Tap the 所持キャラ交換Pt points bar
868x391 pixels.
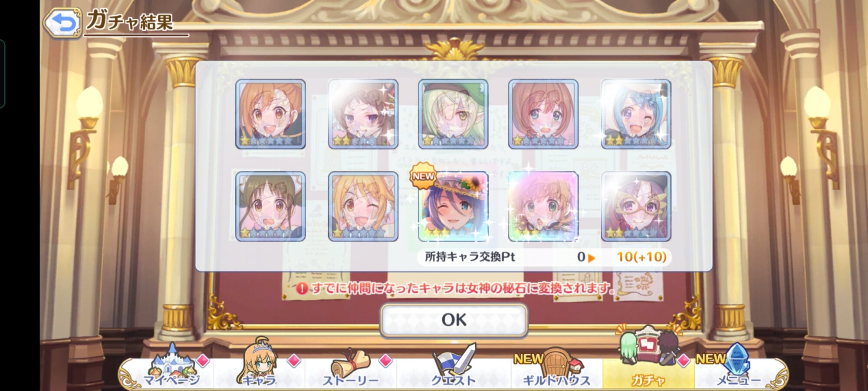tap(545, 257)
